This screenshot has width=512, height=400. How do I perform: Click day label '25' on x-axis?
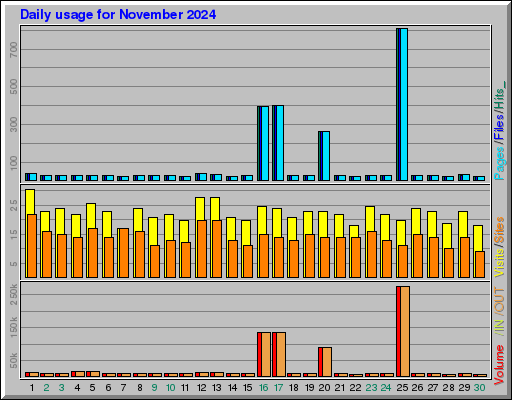[x=402, y=388]
